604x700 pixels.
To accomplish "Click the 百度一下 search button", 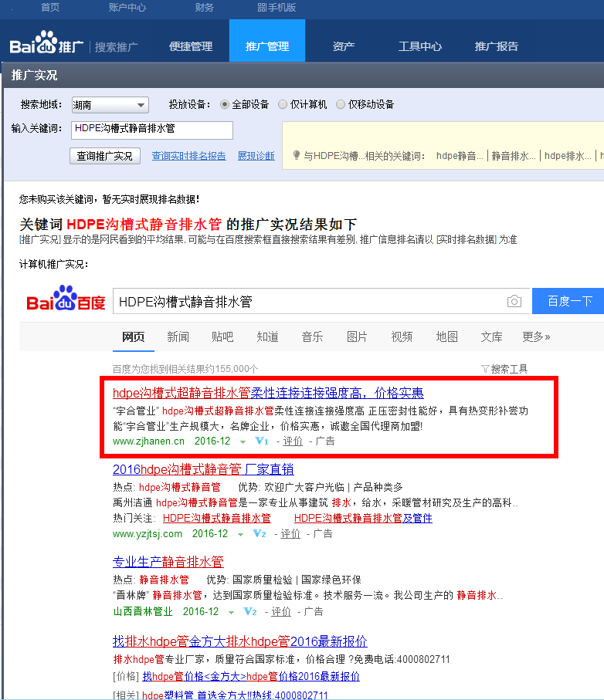I will click(568, 301).
